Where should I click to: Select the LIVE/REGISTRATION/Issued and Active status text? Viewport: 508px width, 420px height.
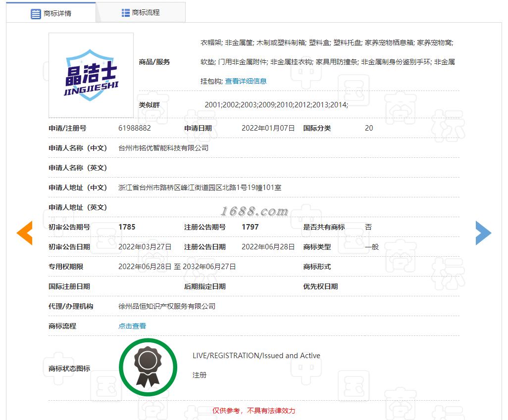(x=256, y=356)
